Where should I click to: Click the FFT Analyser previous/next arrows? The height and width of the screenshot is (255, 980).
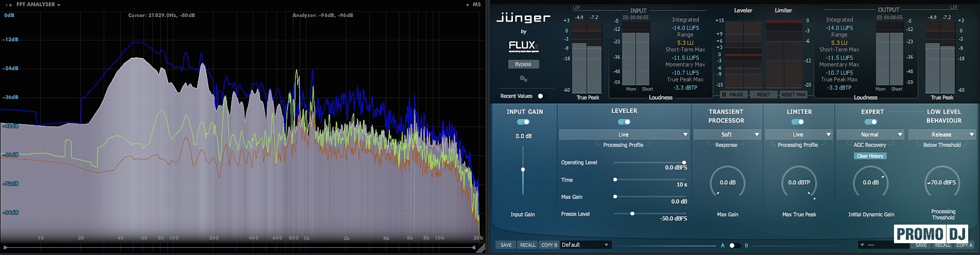[8, 5]
